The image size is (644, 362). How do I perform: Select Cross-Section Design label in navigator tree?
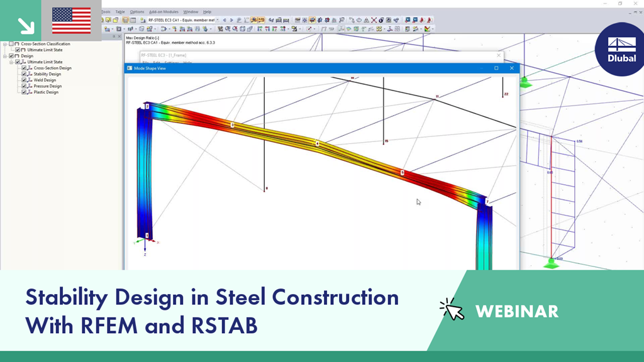[53, 68]
